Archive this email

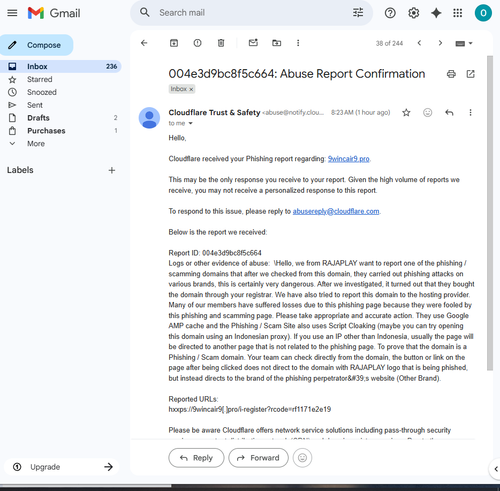point(174,43)
